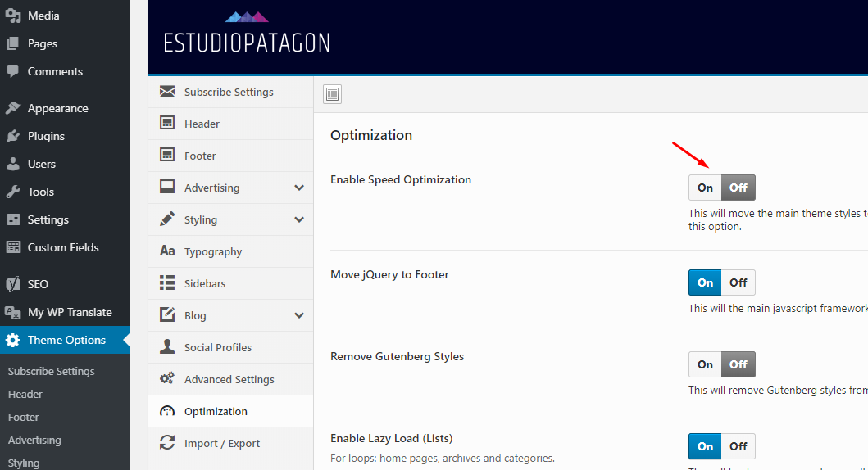Click the Appearance paintbrush icon

click(13, 108)
